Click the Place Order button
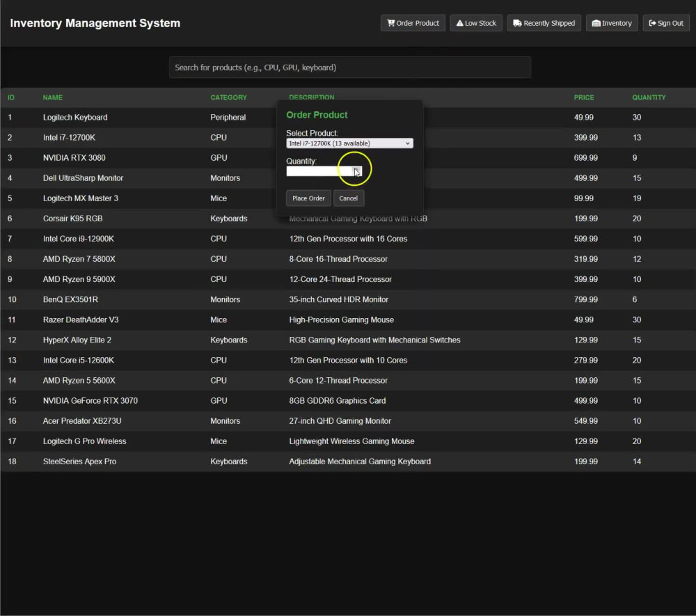This screenshot has width=696, height=616. [x=308, y=198]
